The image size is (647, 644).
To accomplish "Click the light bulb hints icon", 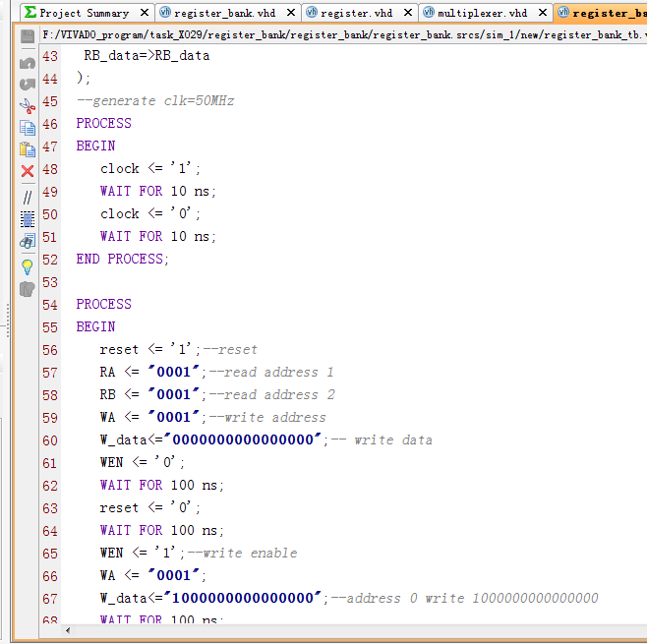I will tap(28, 267).
